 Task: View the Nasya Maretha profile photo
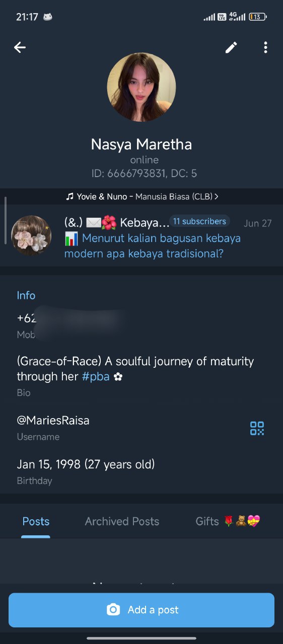141,88
